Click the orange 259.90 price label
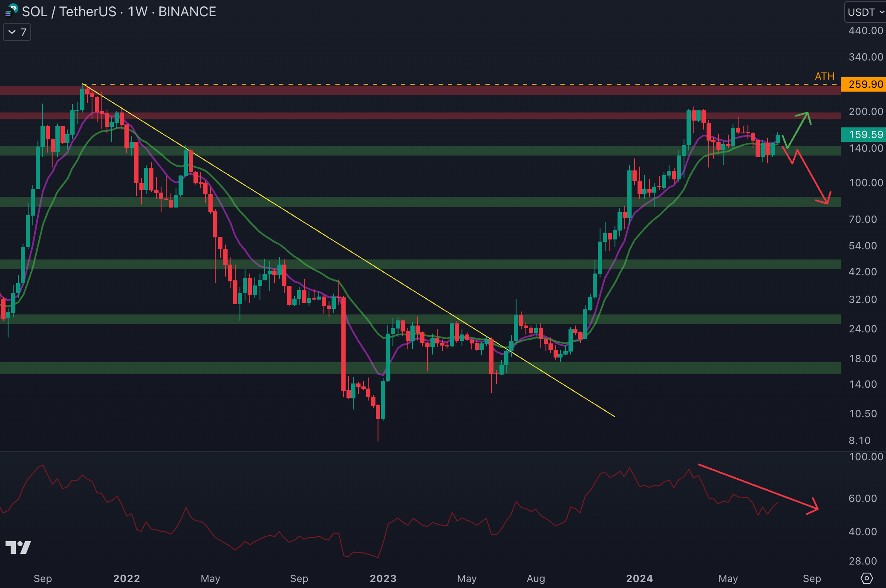Screen dimensions: 886x588 tap(863, 84)
